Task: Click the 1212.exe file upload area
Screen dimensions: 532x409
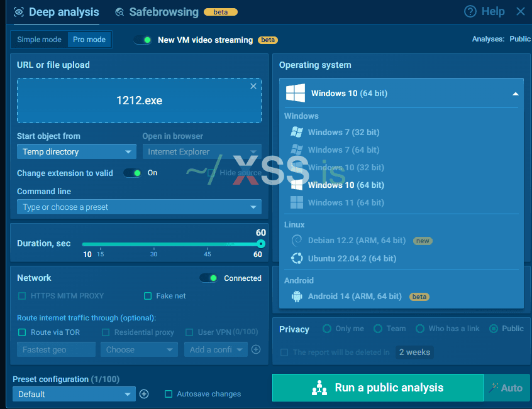Action: pyautogui.click(x=139, y=101)
